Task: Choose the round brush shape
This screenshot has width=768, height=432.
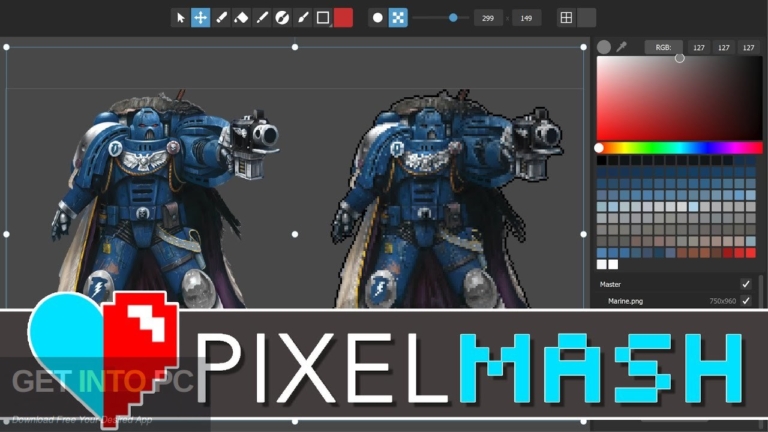Action: tap(378, 18)
